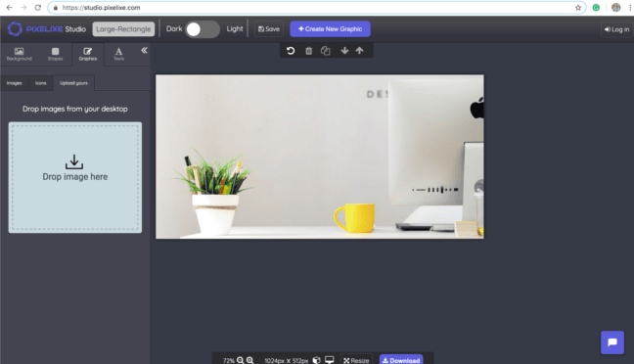Click the green browser extension icon
Image resolution: width=634 pixels, height=364 pixels.
tap(596, 7)
